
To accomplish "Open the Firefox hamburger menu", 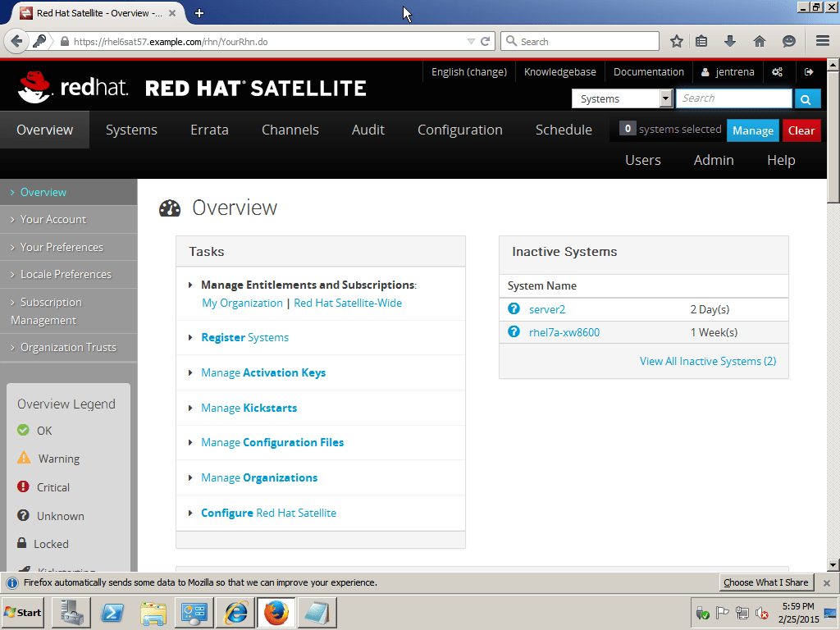I will 821,40.
